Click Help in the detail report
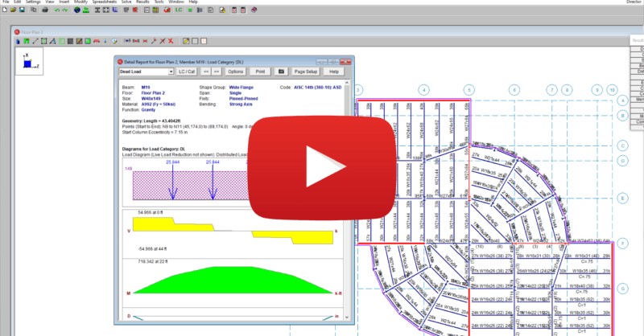The height and width of the screenshot is (336, 644). (x=333, y=72)
